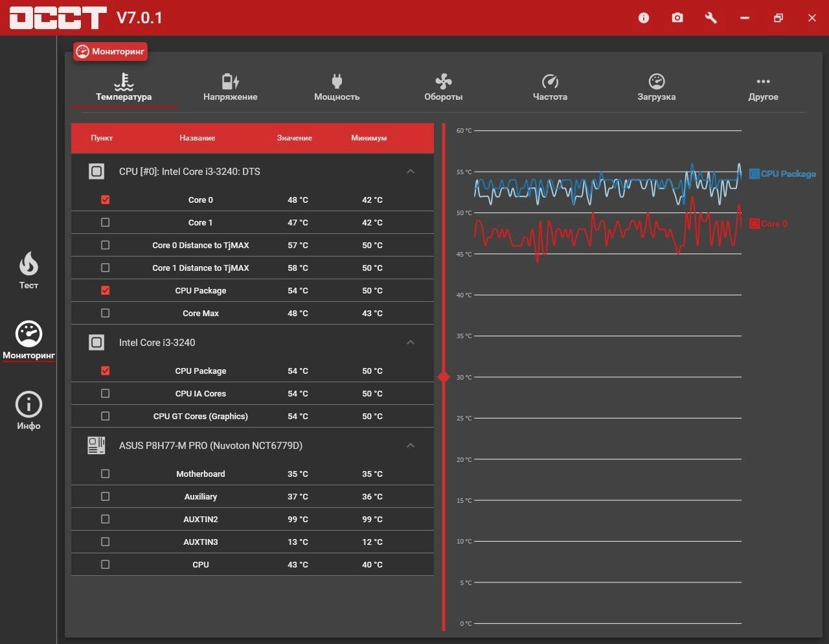The width and height of the screenshot is (829, 644).
Task: Click the CPU [#0] group chip icon
Action: [x=97, y=172]
